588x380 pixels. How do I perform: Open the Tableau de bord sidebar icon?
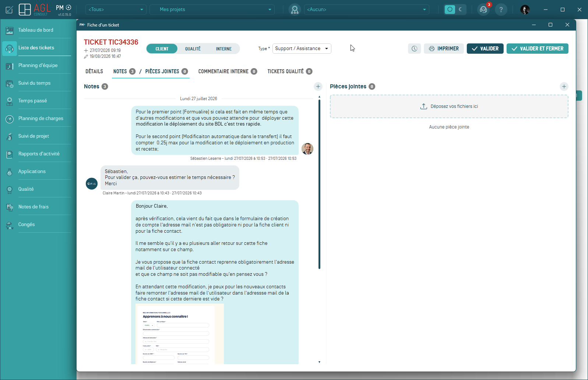point(10,31)
